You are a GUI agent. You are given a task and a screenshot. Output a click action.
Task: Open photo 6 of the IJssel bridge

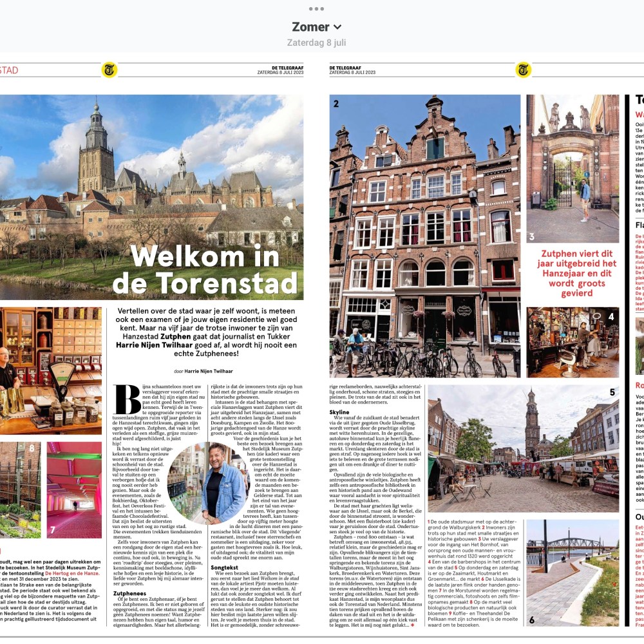tap(573, 573)
